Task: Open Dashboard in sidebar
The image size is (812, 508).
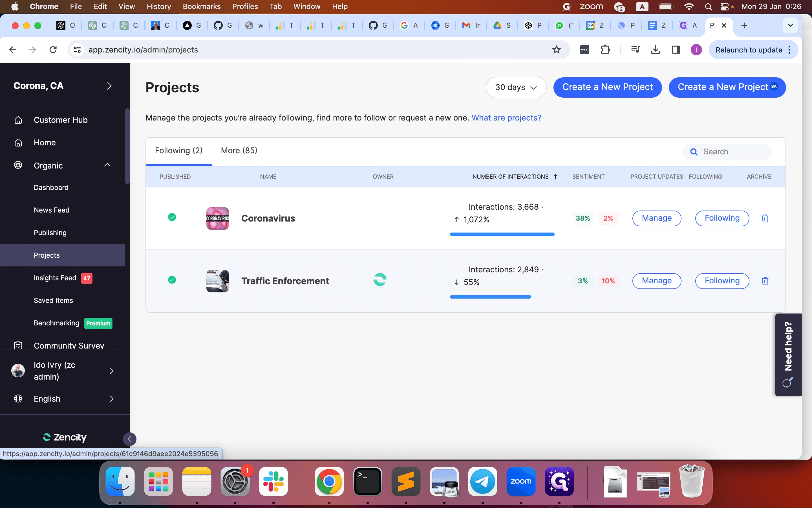Action: (51, 187)
